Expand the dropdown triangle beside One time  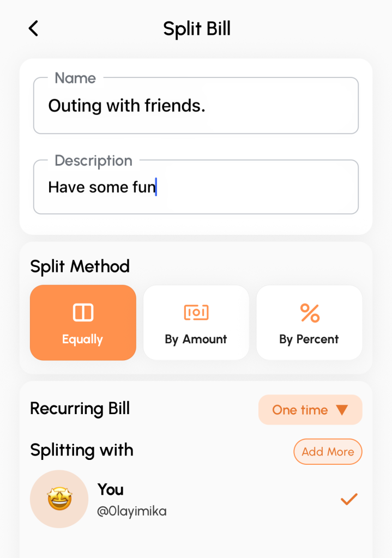tap(342, 410)
